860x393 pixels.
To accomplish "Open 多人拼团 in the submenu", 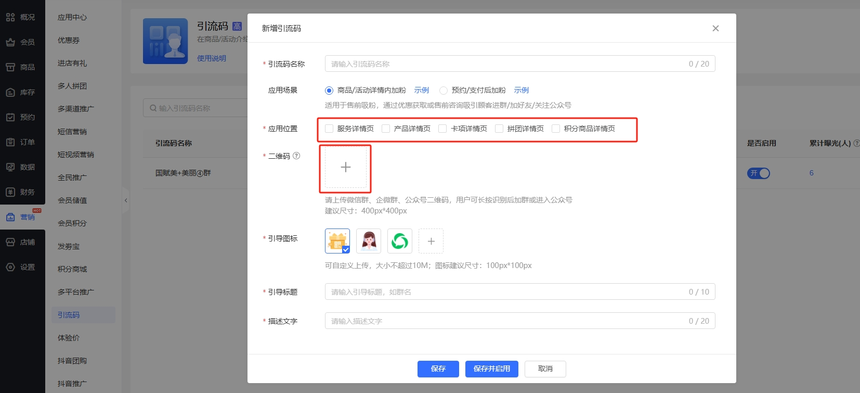I will pos(72,86).
